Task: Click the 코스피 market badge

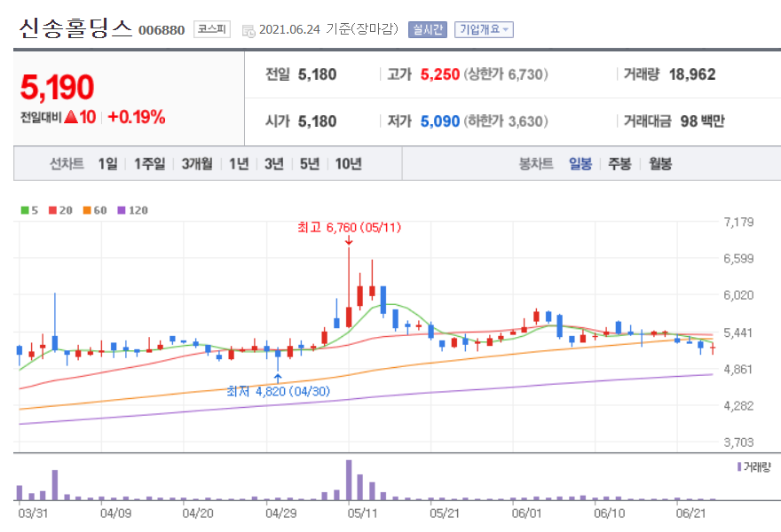Action: [212, 29]
